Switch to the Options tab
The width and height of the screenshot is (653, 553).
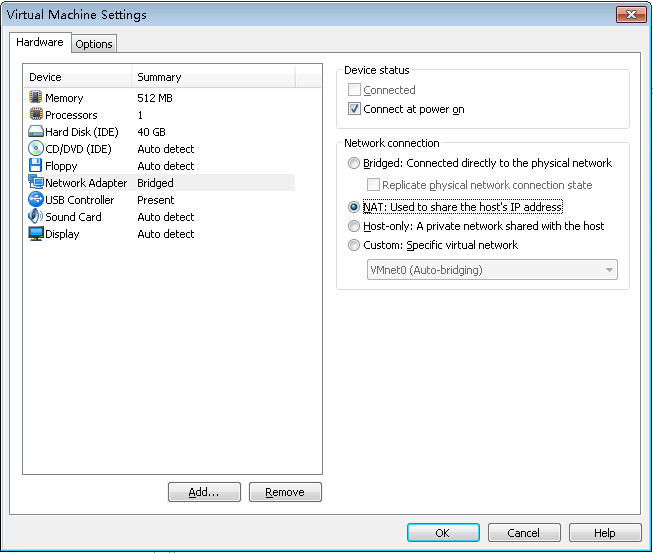point(94,44)
